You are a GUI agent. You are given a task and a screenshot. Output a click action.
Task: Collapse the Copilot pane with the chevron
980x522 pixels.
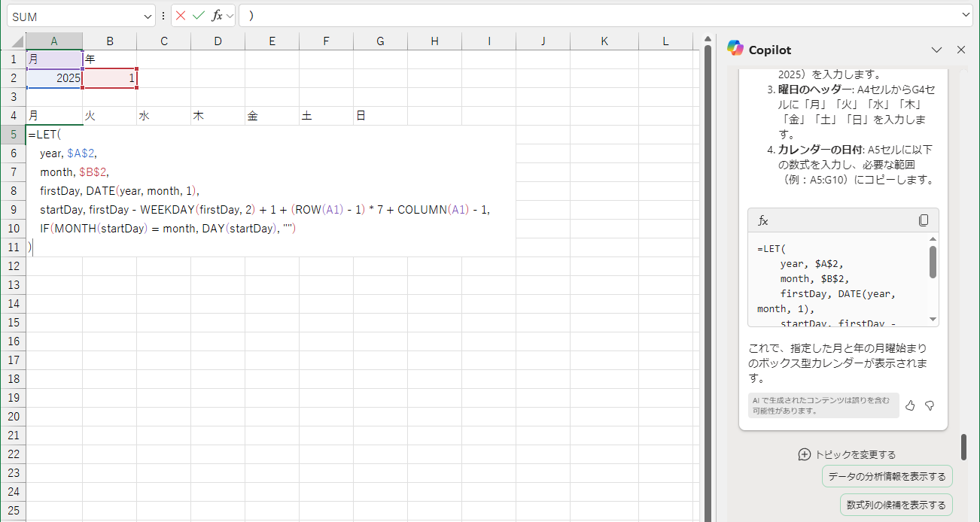pos(936,50)
